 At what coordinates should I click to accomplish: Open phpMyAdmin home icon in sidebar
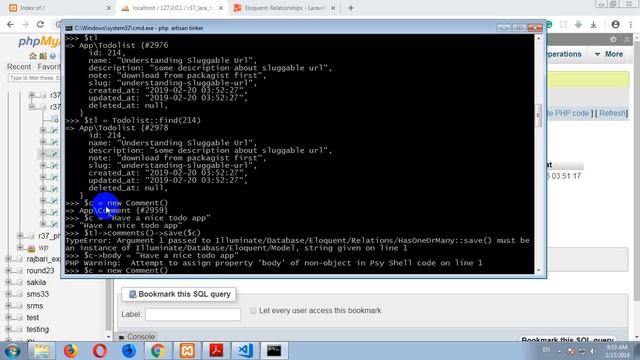pos(33,56)
